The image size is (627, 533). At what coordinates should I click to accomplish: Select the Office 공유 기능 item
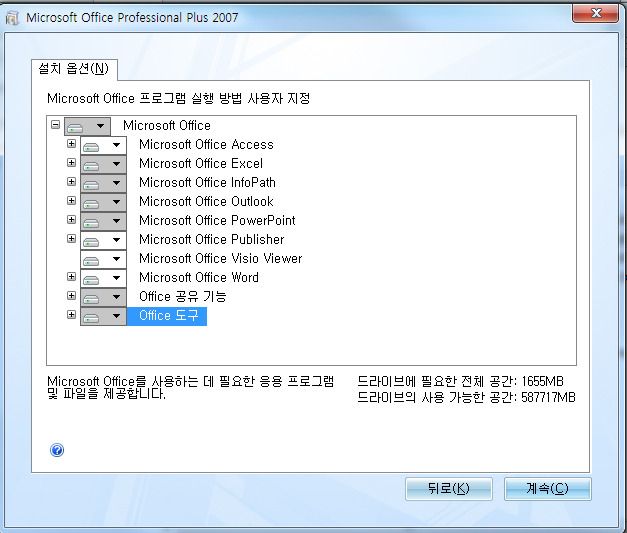[x=182, y=296]
